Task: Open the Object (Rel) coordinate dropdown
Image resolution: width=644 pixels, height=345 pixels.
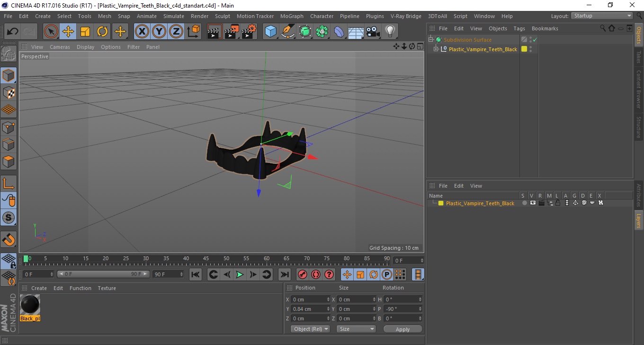Action: (310, 329)
